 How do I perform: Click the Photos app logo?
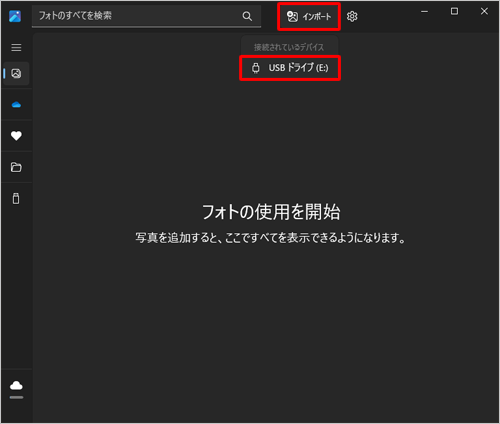click(15, 16)
